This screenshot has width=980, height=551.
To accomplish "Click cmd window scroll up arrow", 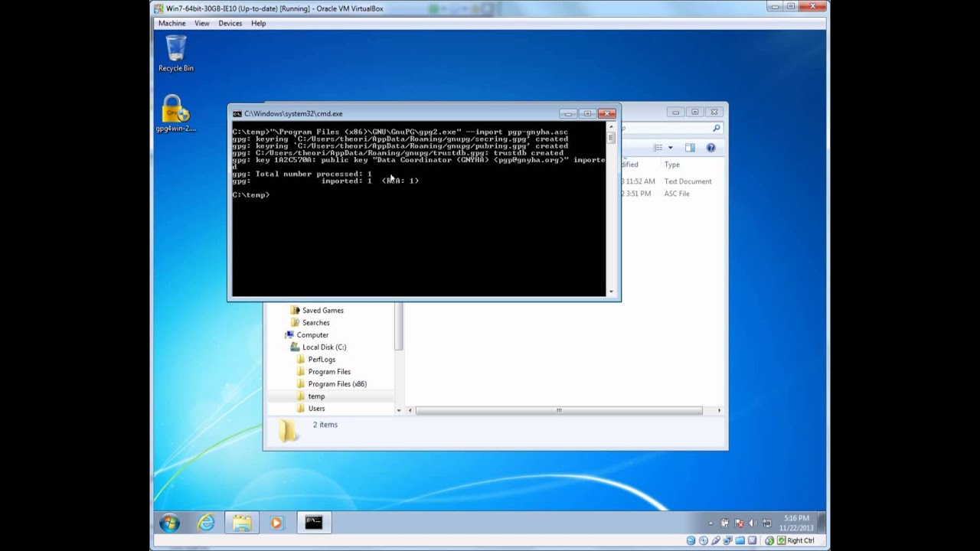I will point(610,129).
